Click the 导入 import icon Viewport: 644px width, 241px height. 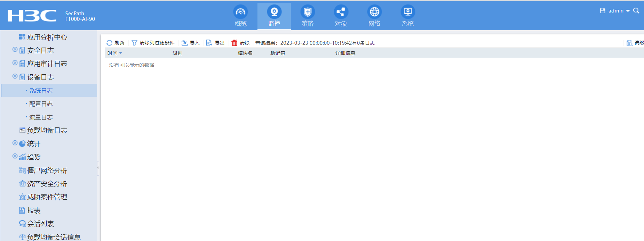pos(184,43)
